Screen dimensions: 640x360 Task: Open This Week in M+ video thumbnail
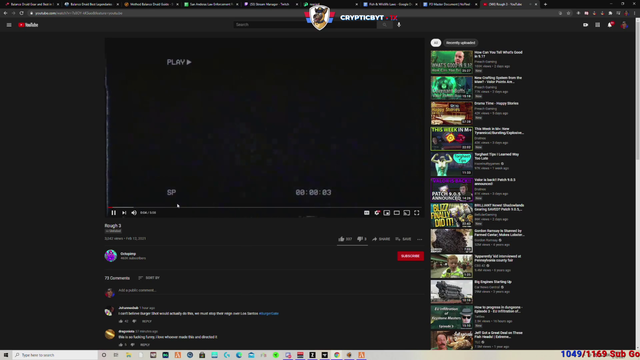pyautogui.click(x=451, y=138)
